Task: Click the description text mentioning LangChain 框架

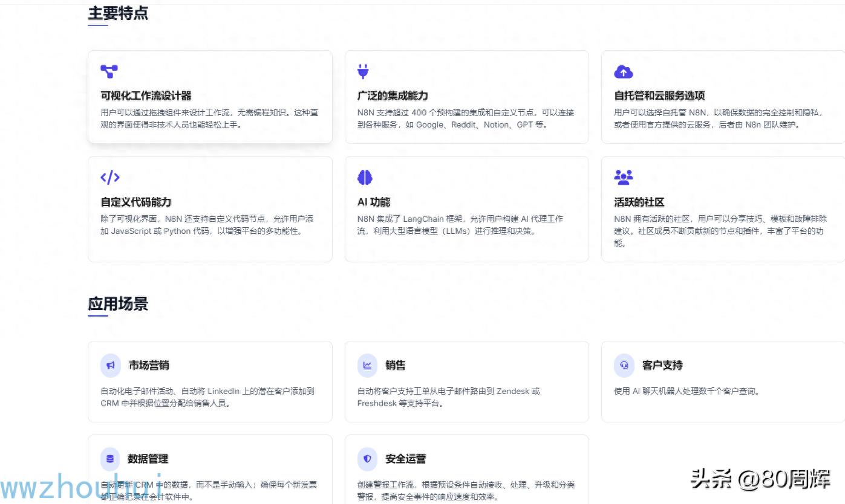Action: tap(460, 225)
